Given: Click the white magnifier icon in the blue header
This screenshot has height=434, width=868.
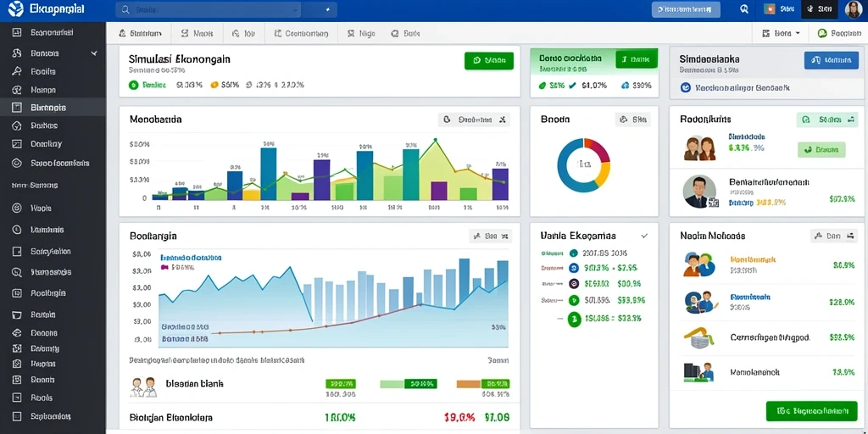Looking at the screenshot, I should point(744,9).
